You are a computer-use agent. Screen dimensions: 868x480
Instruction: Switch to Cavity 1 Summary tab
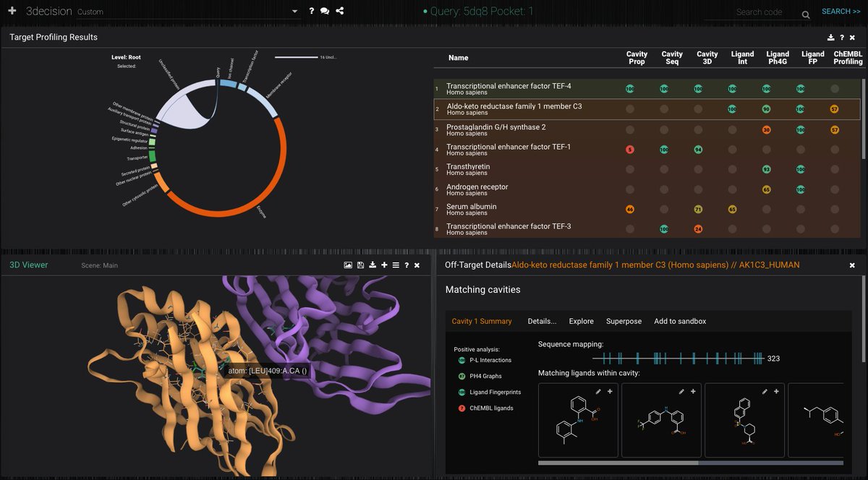(482, 321)
